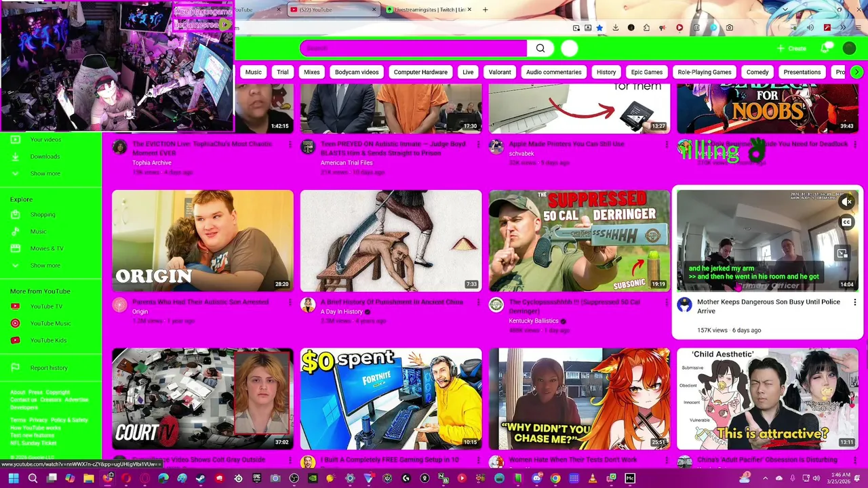This screenshot has height=488, width=868.
Task: Open 'Why didn't you chase me' thumbnail
Action: 579,399
